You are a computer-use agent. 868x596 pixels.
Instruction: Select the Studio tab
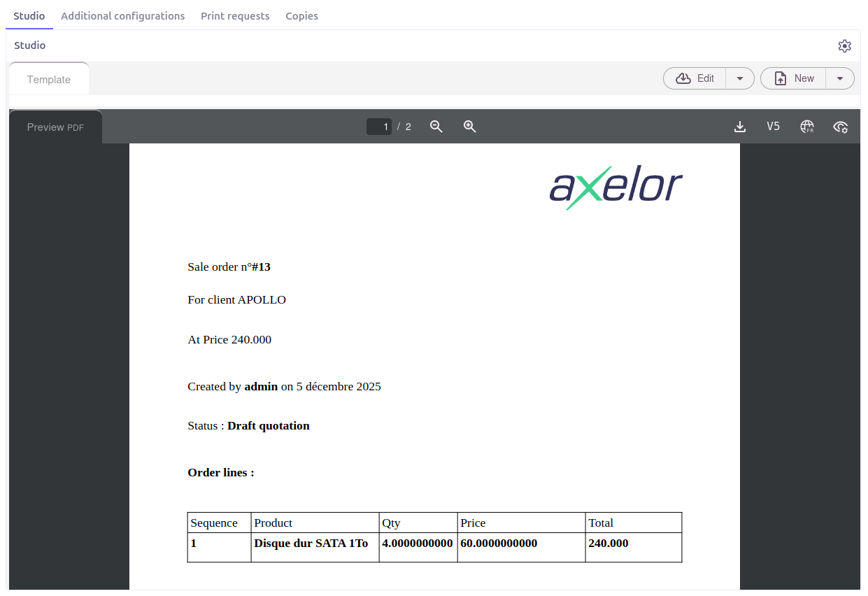coord(29,16)
